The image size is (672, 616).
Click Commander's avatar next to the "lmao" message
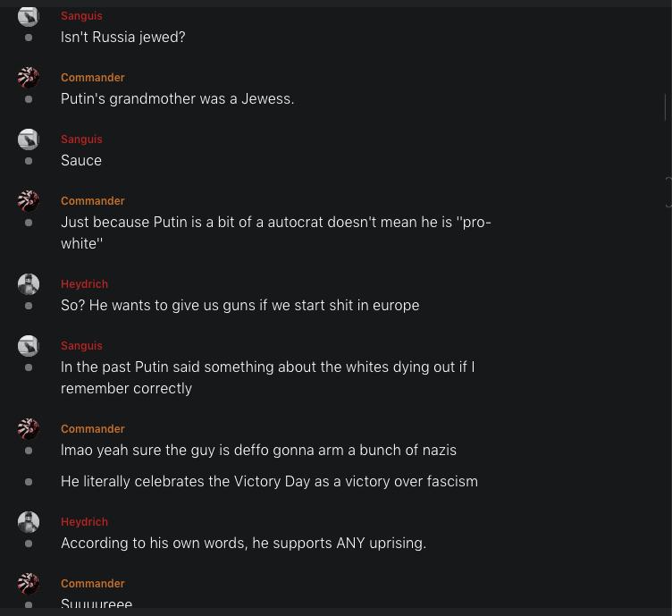[29, 429]
